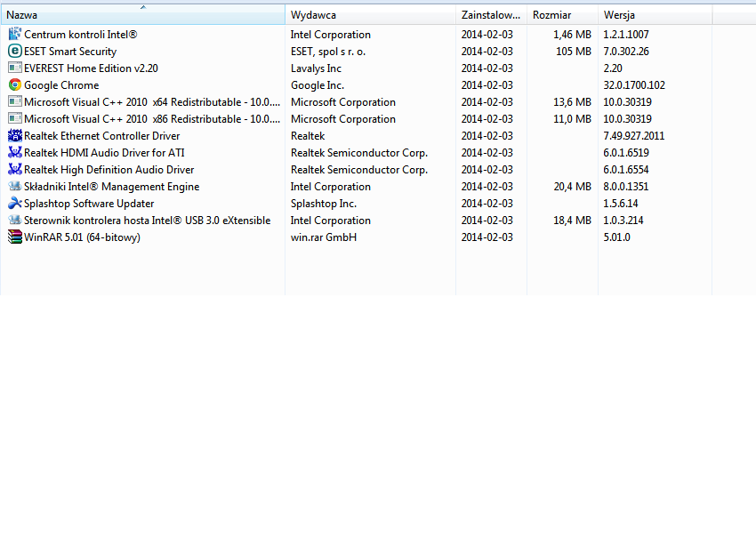Screen dimensions: 756x546
Task: Sort by the Zainstalow... date column
Action: (x=491, y=15)
